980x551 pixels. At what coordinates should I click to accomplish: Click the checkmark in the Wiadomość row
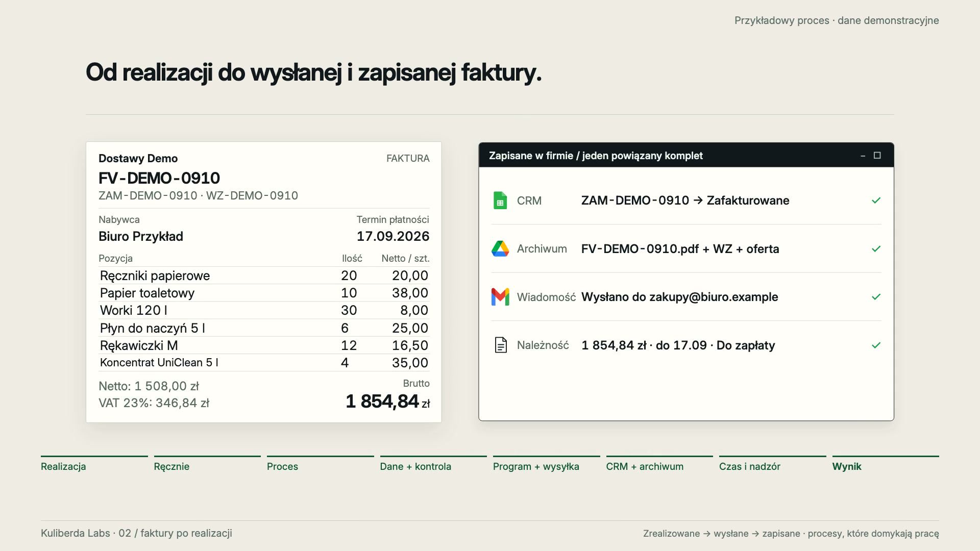click(x=876, y=297)
